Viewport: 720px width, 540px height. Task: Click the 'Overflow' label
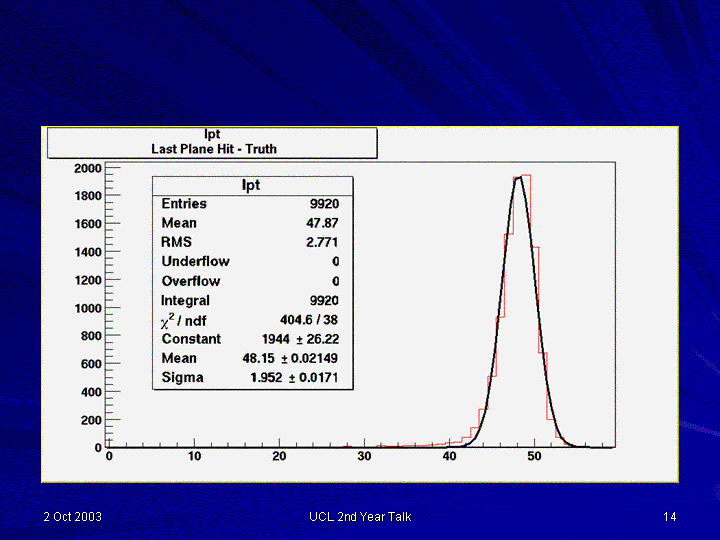191,281
